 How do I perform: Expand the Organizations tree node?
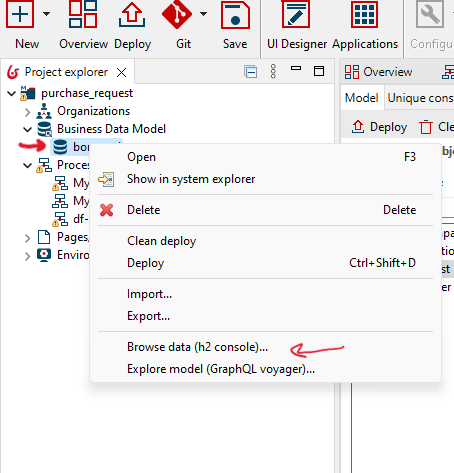coord(27,112)
